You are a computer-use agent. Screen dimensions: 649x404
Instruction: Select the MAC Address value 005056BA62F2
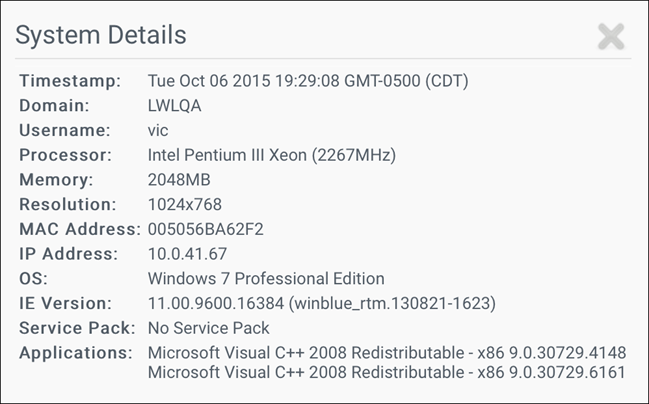(x=206, y=229)
